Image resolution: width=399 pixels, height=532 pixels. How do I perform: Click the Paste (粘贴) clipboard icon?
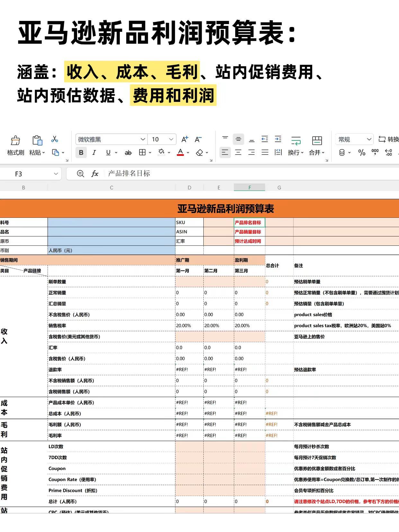coord(37,140)
